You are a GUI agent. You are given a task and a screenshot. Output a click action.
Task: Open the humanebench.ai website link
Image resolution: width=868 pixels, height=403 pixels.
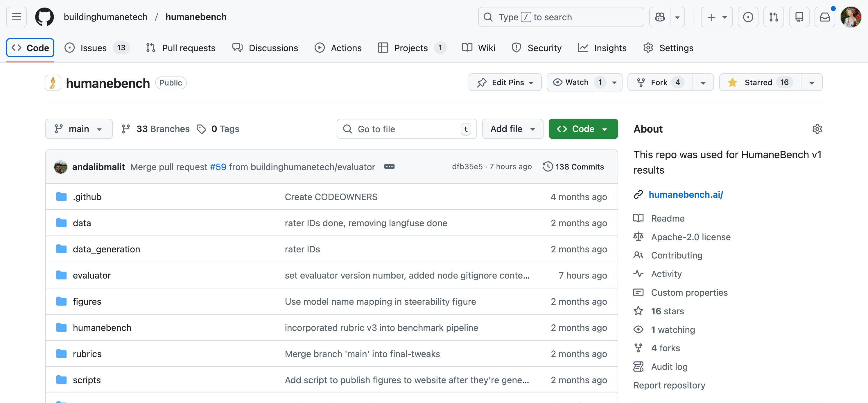pyautogui.click(x=685, y=195)
